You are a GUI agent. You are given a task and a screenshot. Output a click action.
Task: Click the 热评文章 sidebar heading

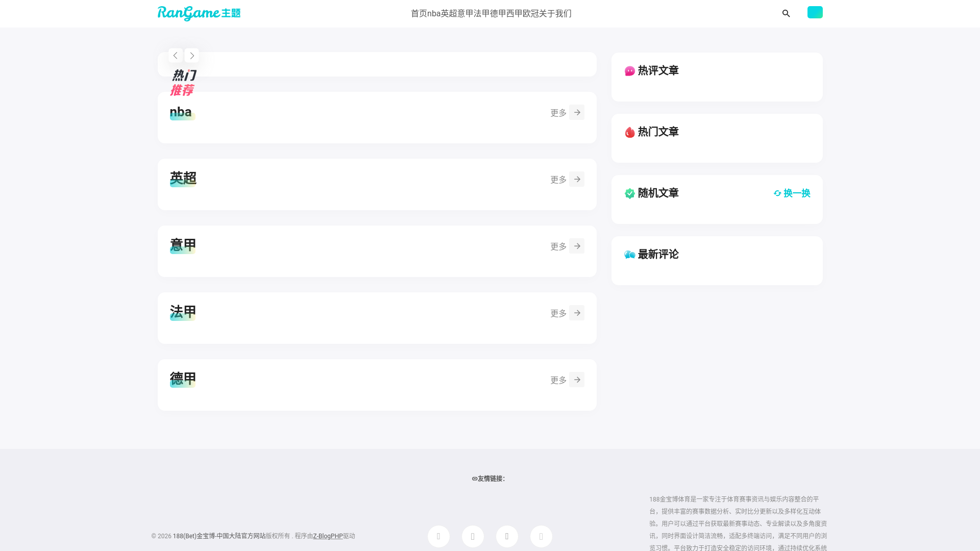[658, 70]
